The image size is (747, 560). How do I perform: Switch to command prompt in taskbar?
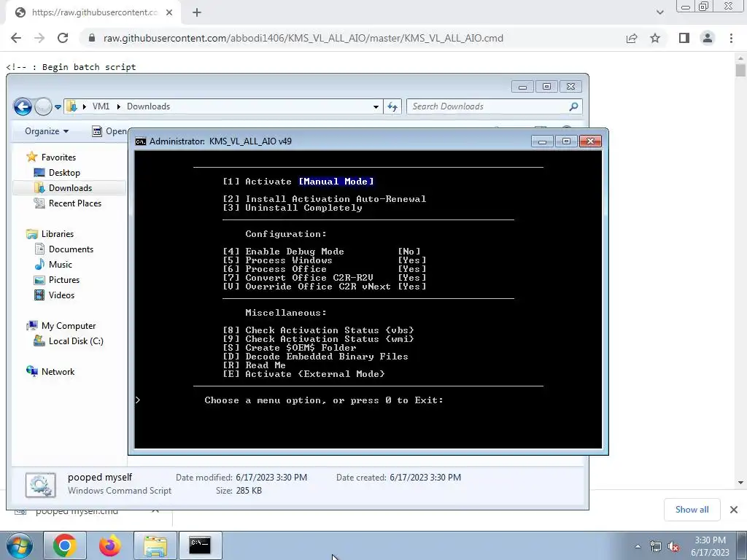click(200, 545)
